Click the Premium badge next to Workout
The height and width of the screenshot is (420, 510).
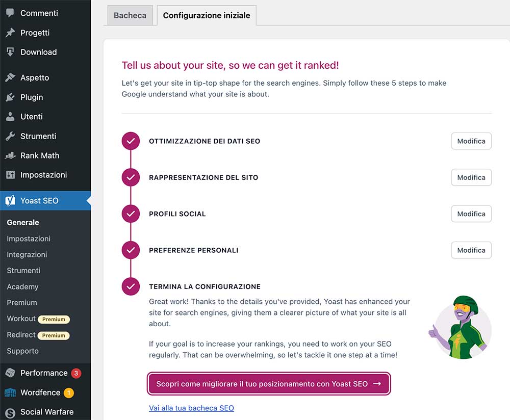(x=54, y=319)
